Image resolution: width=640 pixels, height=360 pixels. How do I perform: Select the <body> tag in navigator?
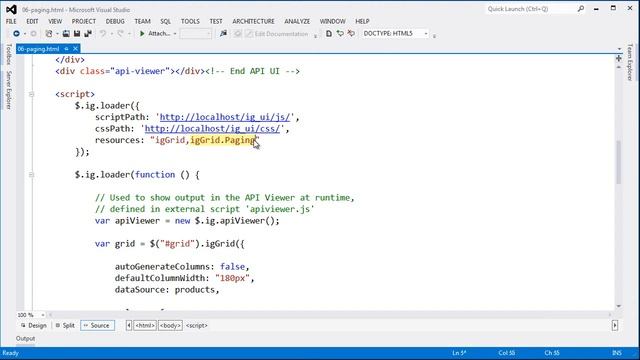(x=170, y=325)
